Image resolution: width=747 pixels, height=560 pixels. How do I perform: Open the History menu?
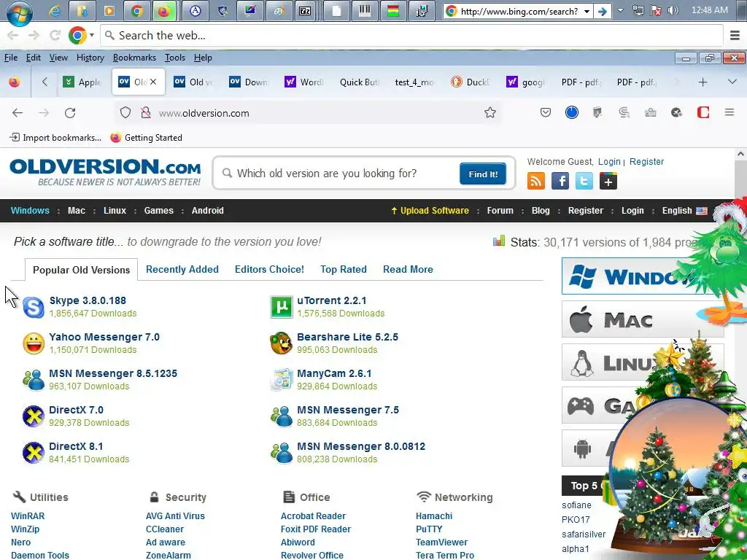(90, 58)
